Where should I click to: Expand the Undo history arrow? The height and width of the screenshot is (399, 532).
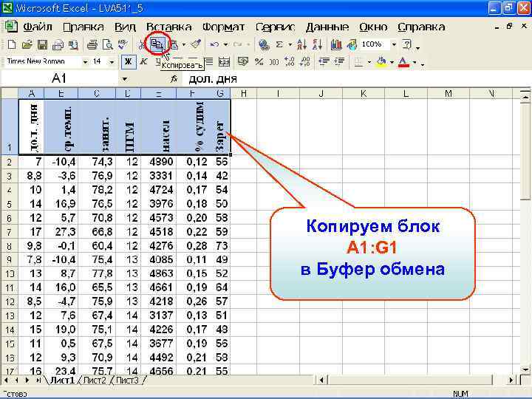pyautogui.click(x=225, y=44)
